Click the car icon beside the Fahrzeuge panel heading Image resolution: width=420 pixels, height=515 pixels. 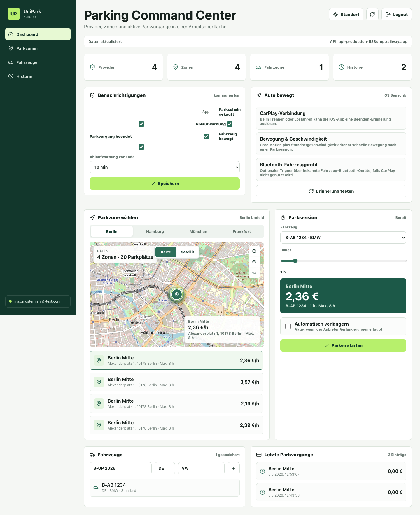(x=92, y=455)
